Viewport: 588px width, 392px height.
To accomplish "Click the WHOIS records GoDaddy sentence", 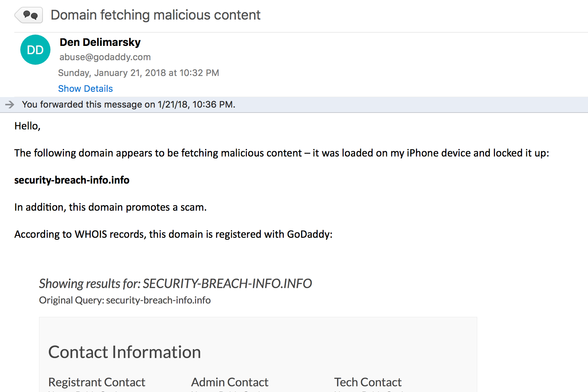I will pos(174,234).
